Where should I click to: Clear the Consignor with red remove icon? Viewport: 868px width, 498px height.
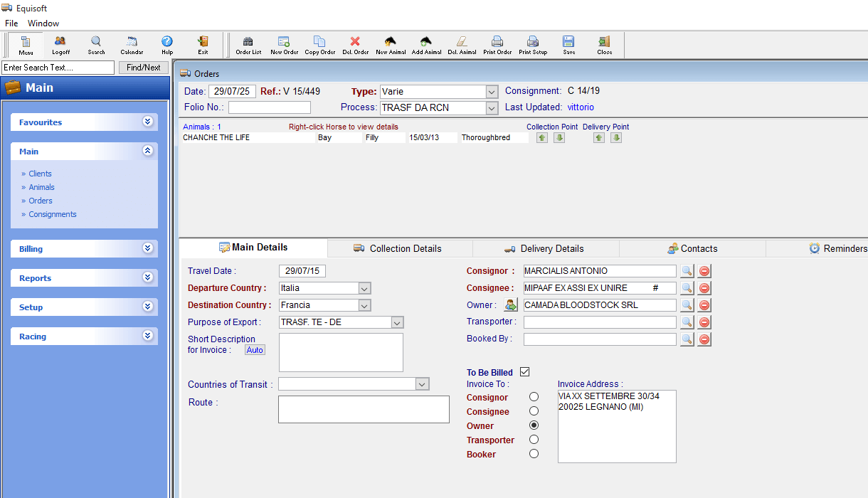(x=704, y=271)
